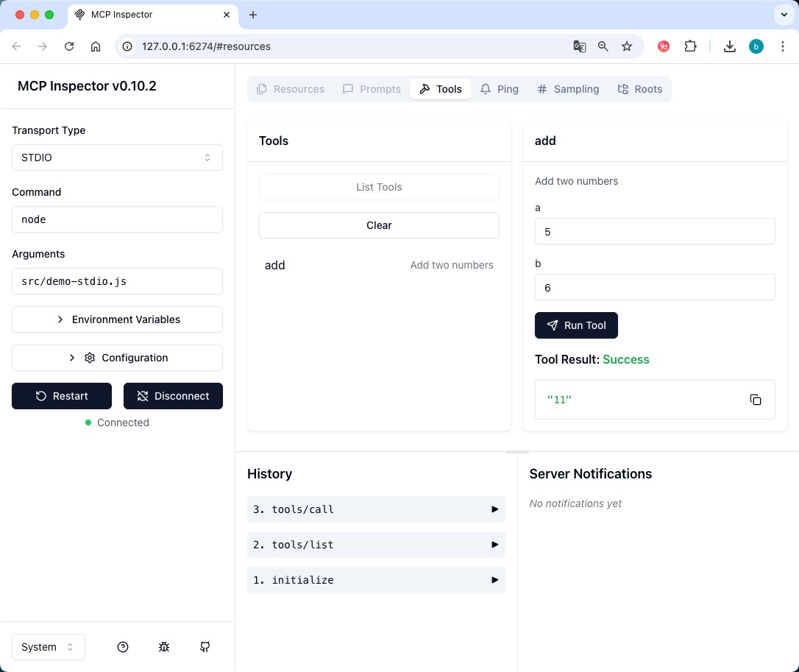Click the Disconnect button

(x=173, y=396)
